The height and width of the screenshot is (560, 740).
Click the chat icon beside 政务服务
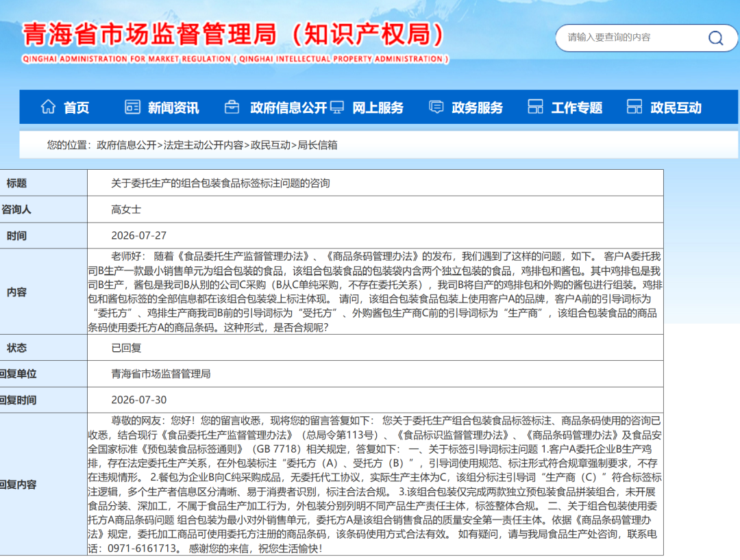(436, 107)
